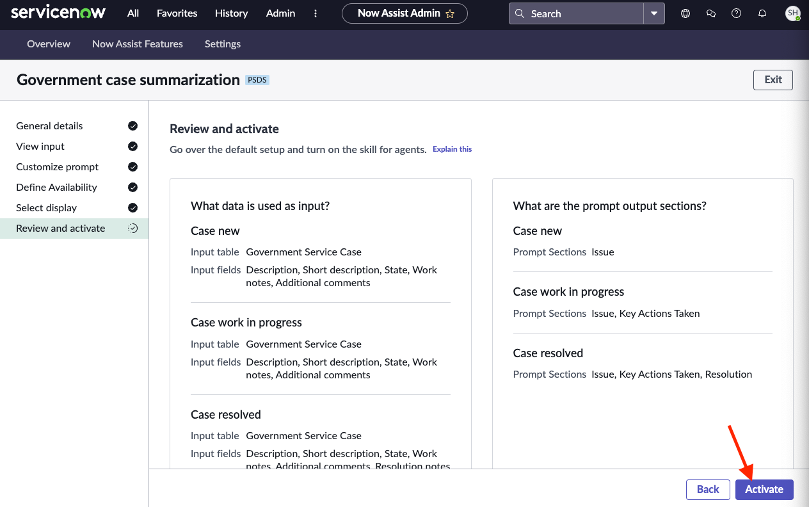Open the globe scope selector icon
The height and width of the screenshot is (508, 810).
tap(685, 13)
